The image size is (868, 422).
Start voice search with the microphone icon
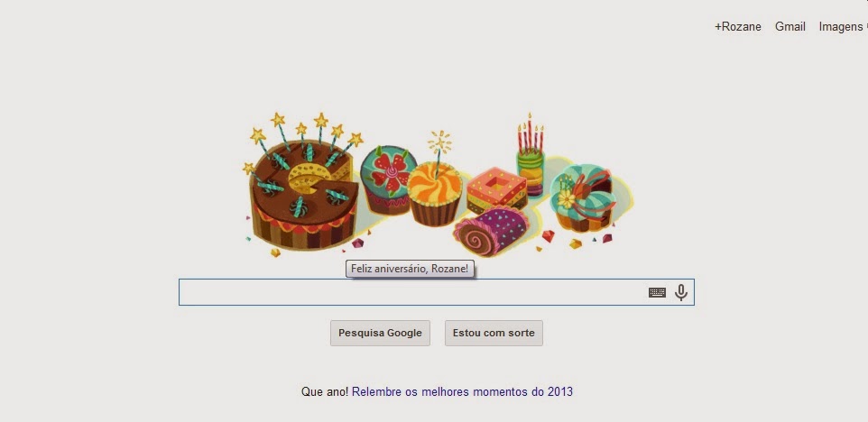(681, 292)
